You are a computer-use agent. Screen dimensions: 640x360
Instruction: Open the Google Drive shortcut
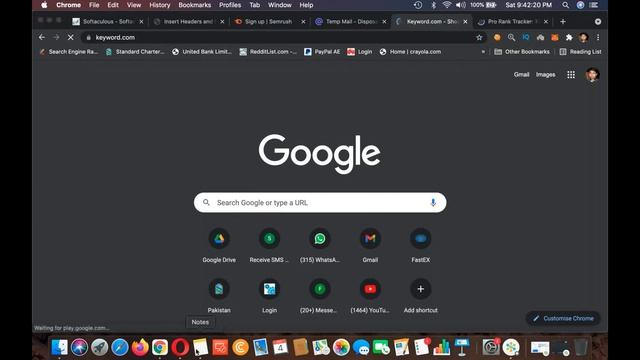tap(219, 245)
